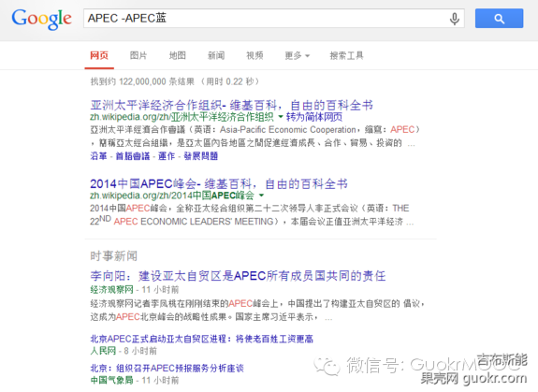
Task: Click the Google logo
Action: point(41,20)
